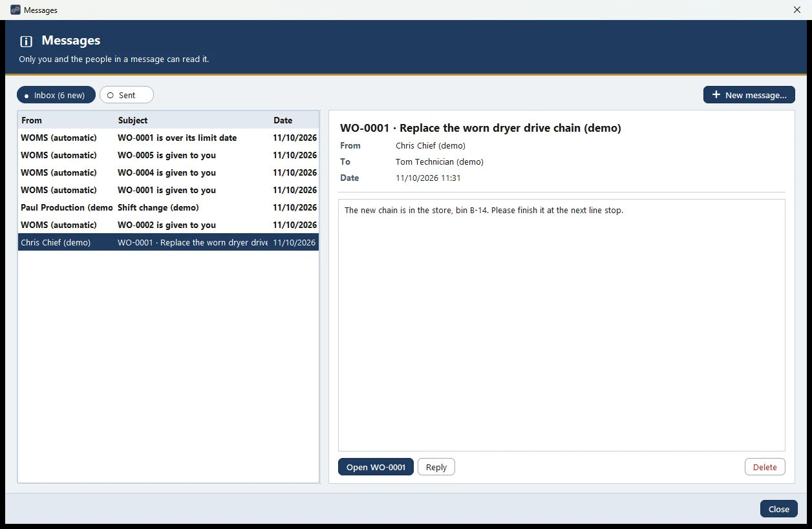812x529 pixels.
Task: Click sender Paul Production (demo) in list
Action: [x=67, y=207]
